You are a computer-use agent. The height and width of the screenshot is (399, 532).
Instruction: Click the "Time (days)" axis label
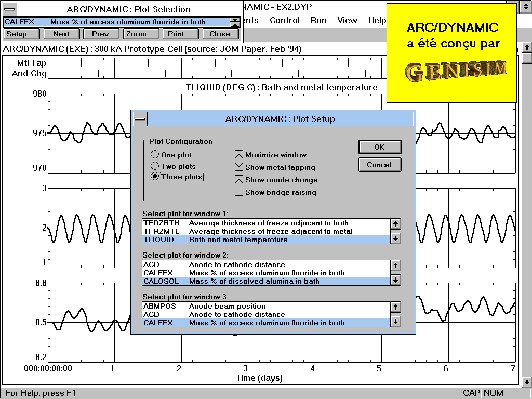tap(259, 378)
